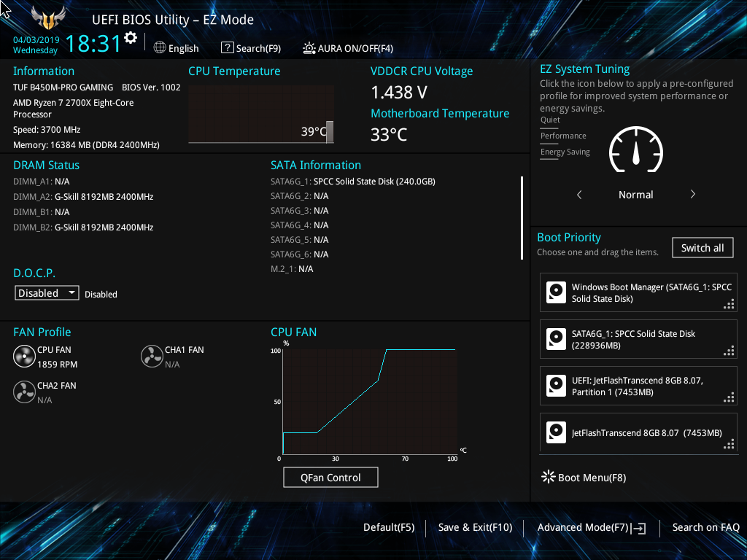Click the JetFlashTranscend UEFI drive icon

556,385
